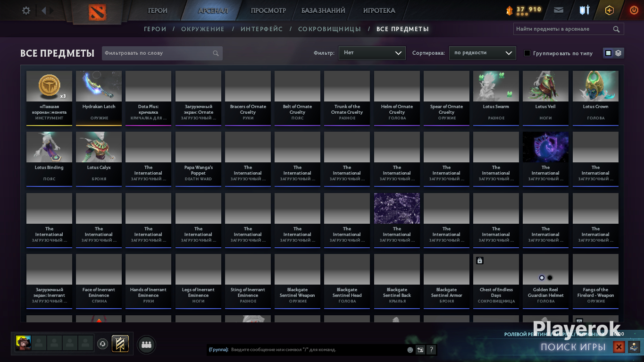This screenshot has height=362, width=644.
Task: Click the ПОИСК ИГРЫ button
Action: [x=573, y=347]
